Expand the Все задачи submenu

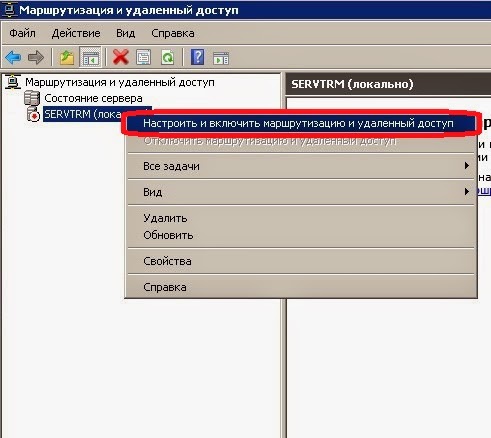[301, 166]
